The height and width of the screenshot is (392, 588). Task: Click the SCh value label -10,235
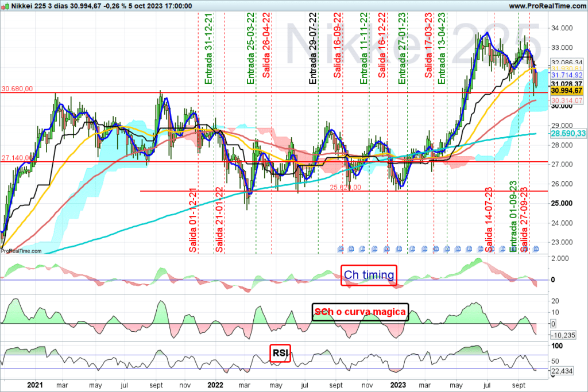[564, 335]
